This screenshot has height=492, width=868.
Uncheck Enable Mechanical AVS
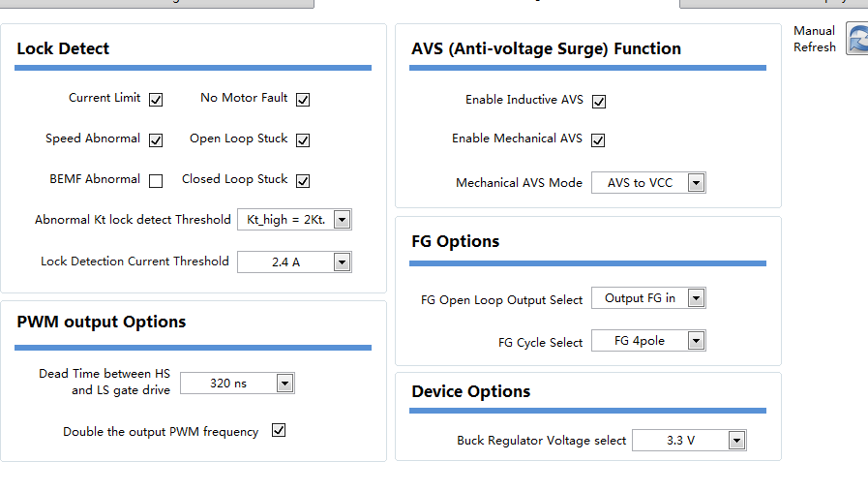pos(598,139)
